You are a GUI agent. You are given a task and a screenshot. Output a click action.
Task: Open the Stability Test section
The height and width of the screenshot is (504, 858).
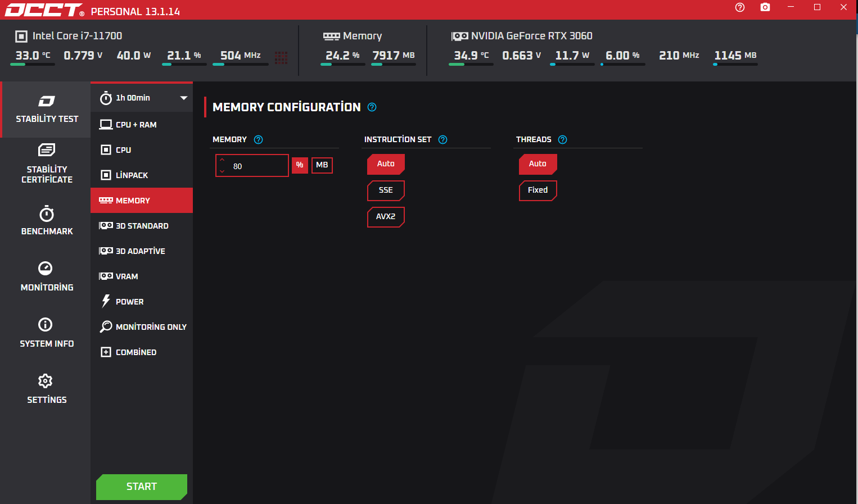click(x=47, y=110)
